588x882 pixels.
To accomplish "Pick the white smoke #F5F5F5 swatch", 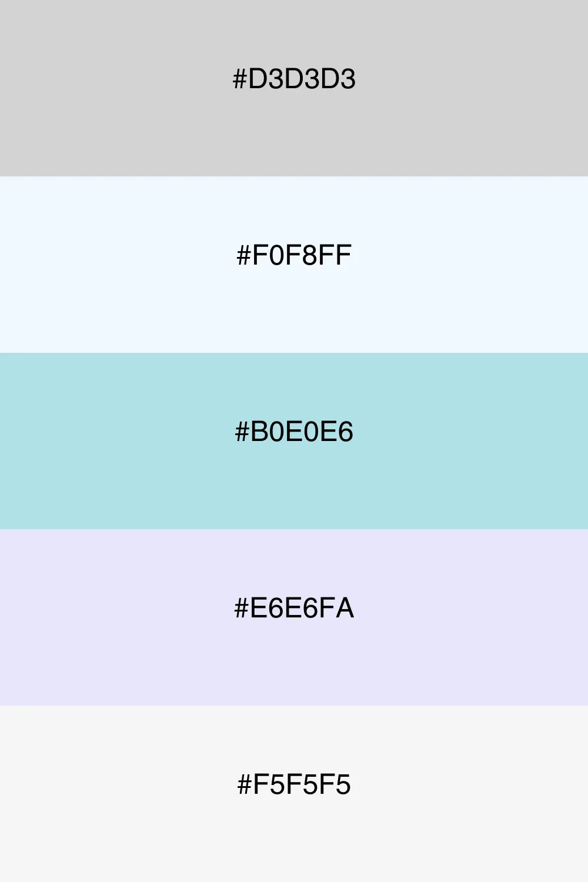I will point(294,794).
